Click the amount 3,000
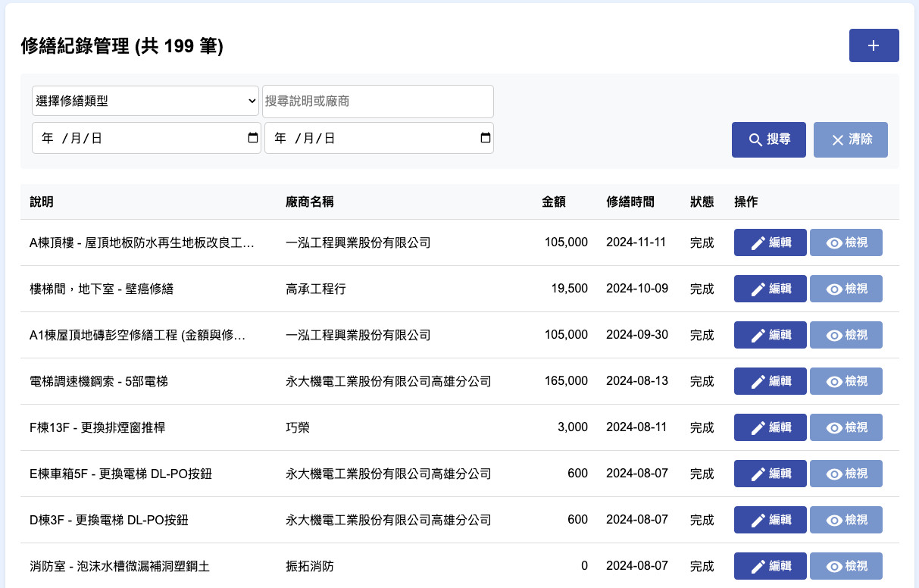The height and width of the screenshot is (588, 919). click(x=573, y=427)
